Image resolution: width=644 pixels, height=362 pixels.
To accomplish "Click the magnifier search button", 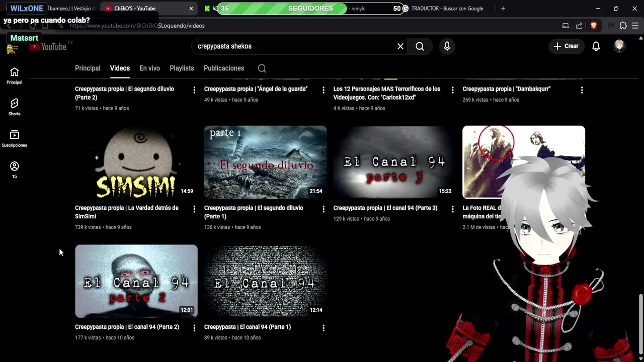I will pos(420,46).
